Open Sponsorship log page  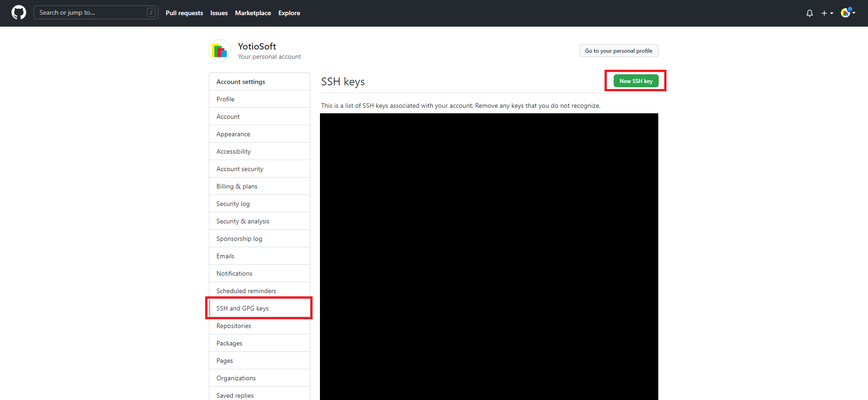[259, 239]
